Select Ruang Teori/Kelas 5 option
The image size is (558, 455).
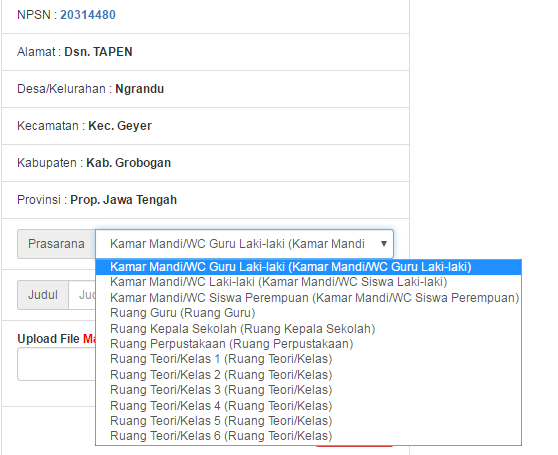[x=309, y=421]
